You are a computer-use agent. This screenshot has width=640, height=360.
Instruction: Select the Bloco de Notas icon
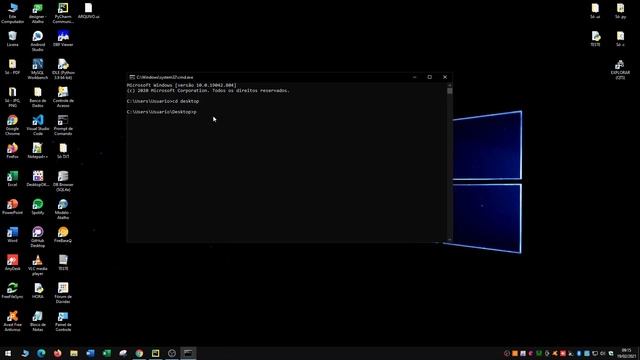point(38,321)
